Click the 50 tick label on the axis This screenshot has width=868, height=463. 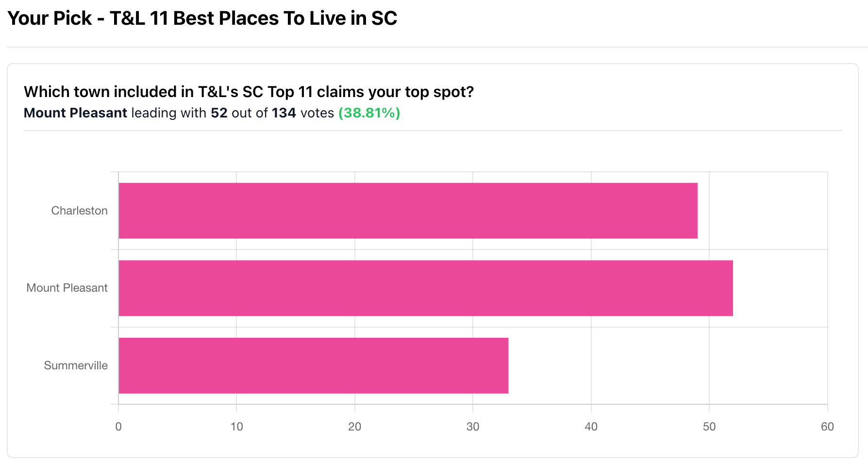pos(709,427)
